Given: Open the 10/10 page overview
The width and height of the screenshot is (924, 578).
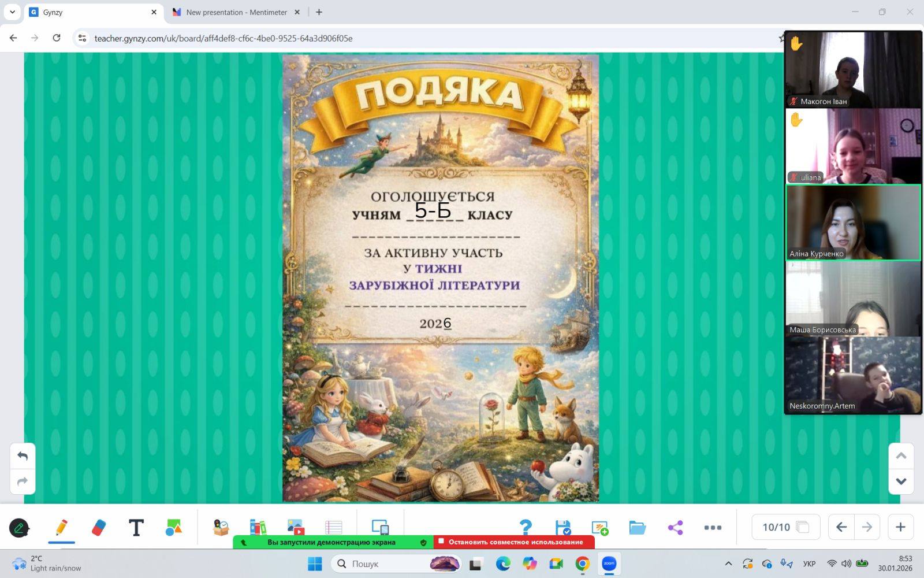Looking at the screenshot, I should (785, 527).
